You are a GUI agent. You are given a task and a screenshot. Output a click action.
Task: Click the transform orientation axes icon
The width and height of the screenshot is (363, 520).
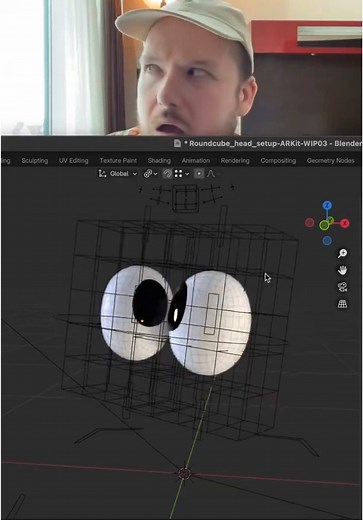(x=102, y=174)
